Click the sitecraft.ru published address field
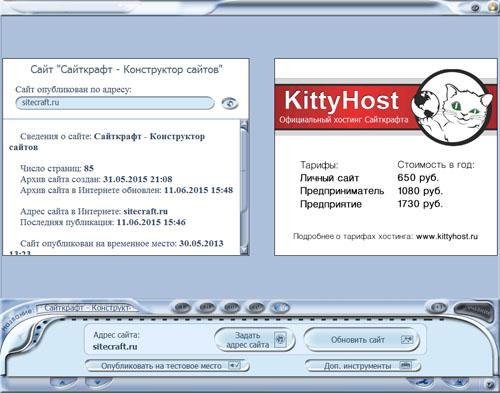This screenshot has width=500, height=393. point(115,103)
